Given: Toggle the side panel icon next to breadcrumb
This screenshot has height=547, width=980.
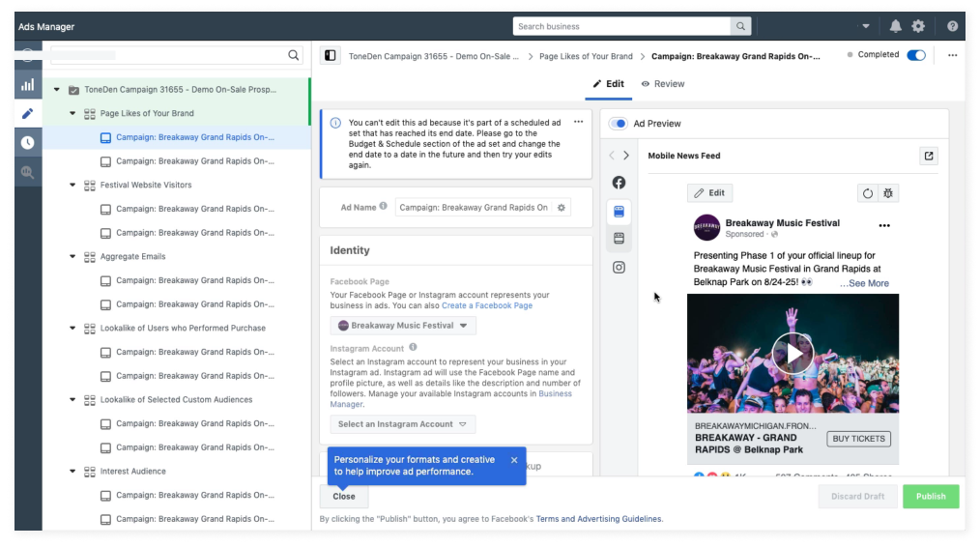Looking at the screenshot, I should (330, 56).
